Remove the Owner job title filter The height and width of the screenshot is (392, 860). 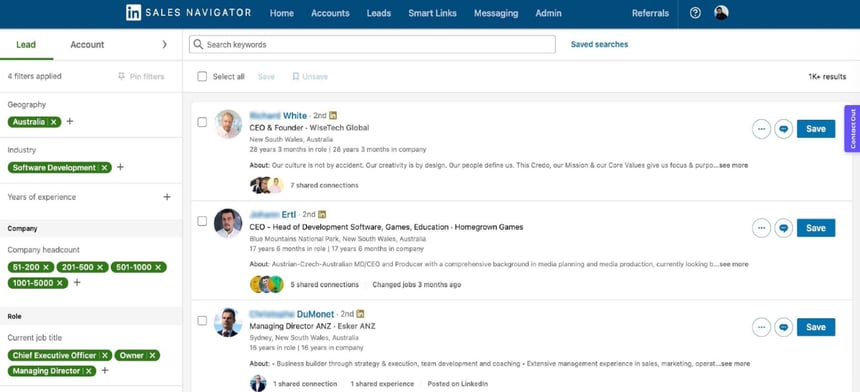[152, 355]
